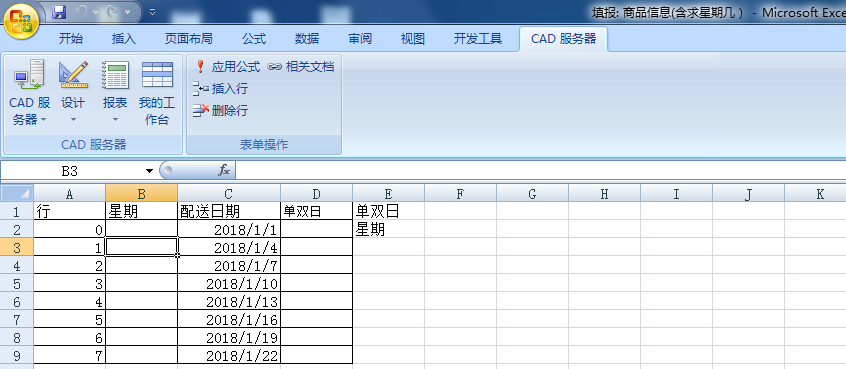846x369 pixels.
Task: Redo using the quick access arrow
Action: 112,11
